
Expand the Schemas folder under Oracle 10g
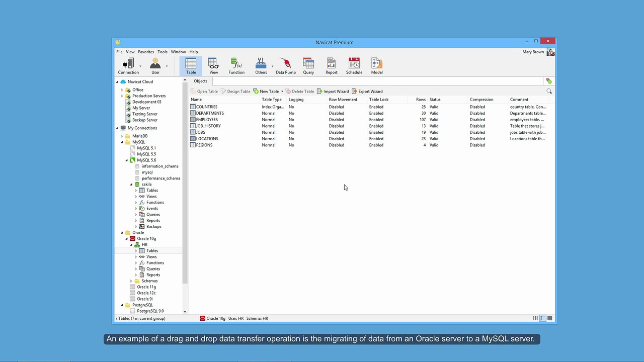131,281
